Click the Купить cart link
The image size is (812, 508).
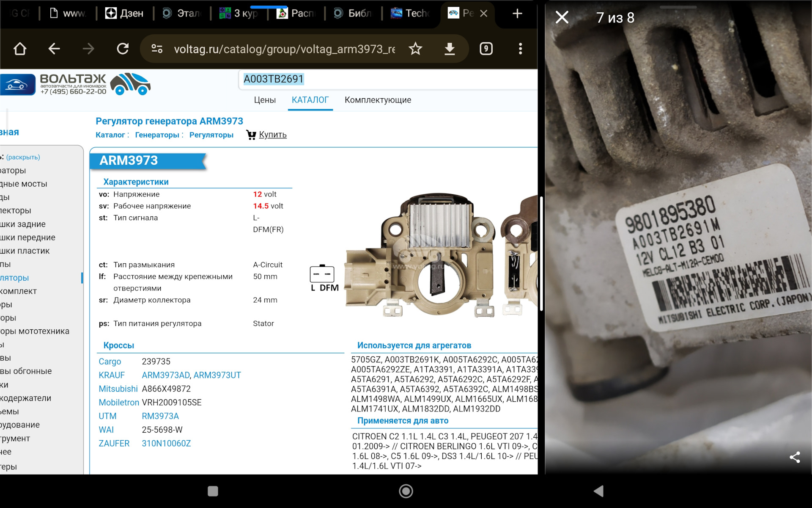(266, 135)
